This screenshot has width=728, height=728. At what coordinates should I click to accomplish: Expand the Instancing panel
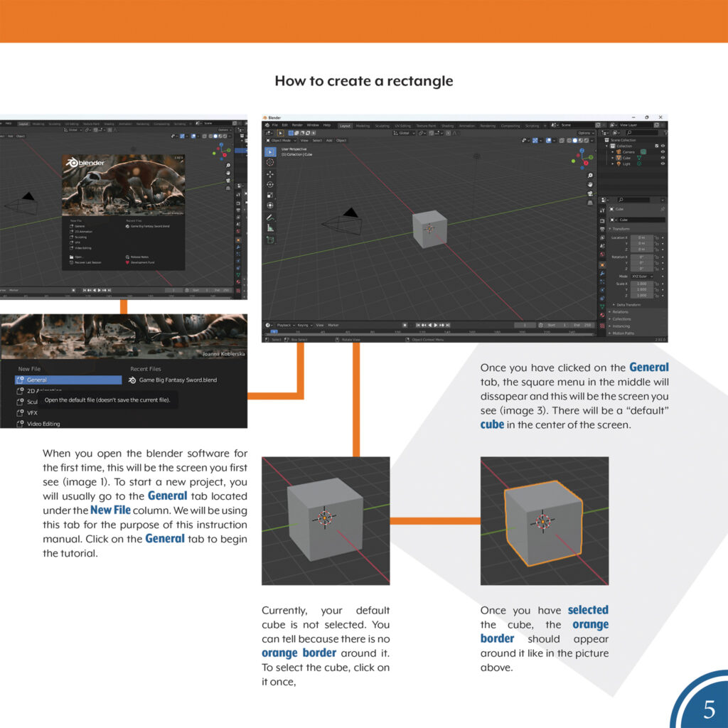pyautogui.click(x=619, y=326)
